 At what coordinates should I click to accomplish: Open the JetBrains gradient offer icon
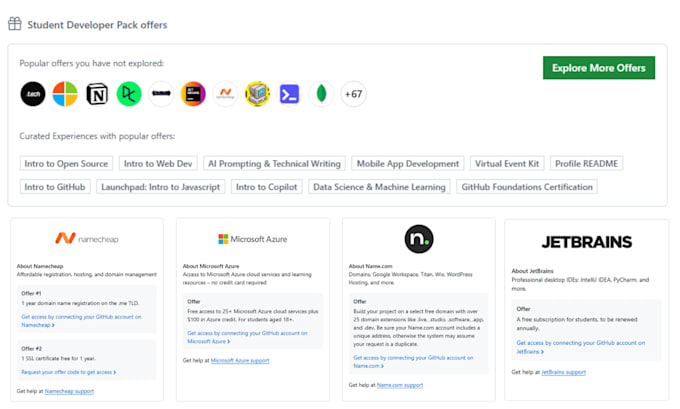pyautogui.click(x=193, y=94)
